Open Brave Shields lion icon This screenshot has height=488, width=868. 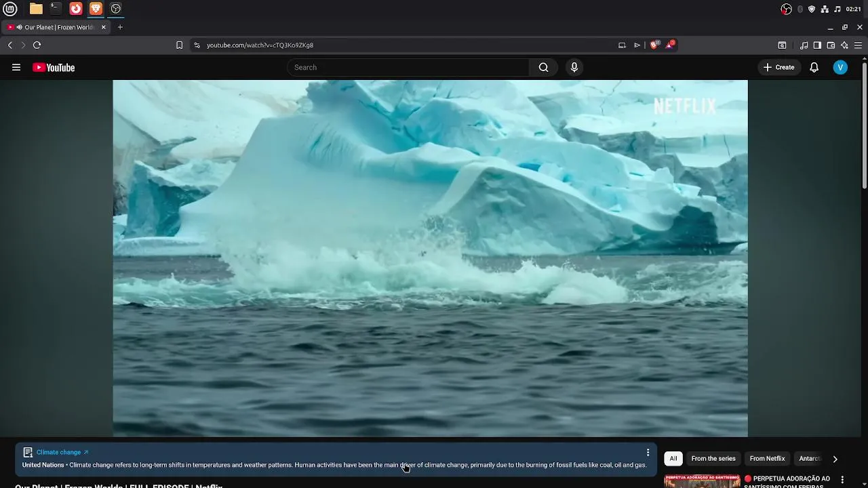point(654,45)
